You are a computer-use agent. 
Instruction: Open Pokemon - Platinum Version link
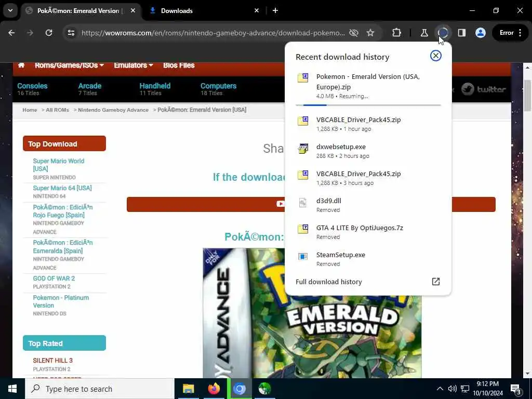click(61, 301)
